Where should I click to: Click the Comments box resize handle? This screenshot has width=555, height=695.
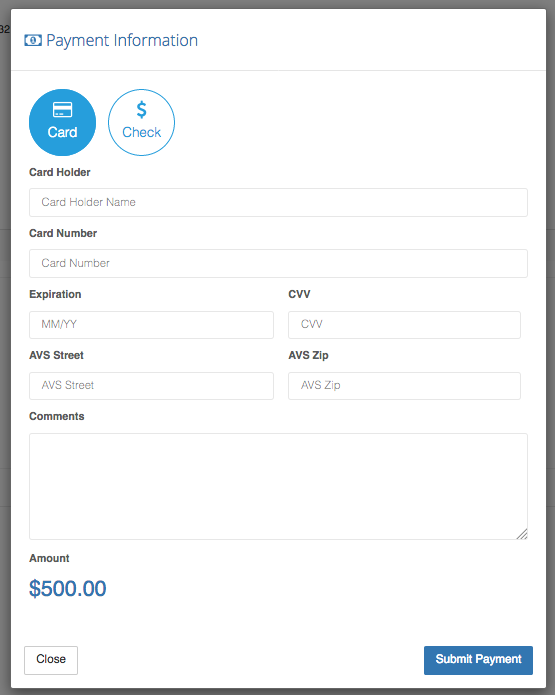click(x=522, y=534)
